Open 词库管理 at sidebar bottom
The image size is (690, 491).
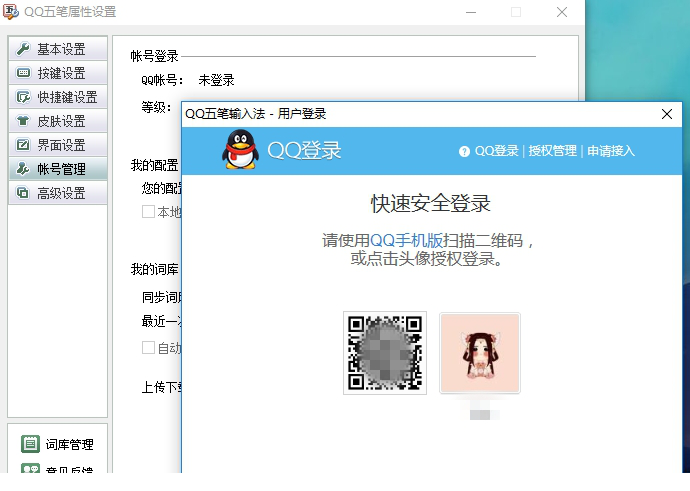point(57,444)
